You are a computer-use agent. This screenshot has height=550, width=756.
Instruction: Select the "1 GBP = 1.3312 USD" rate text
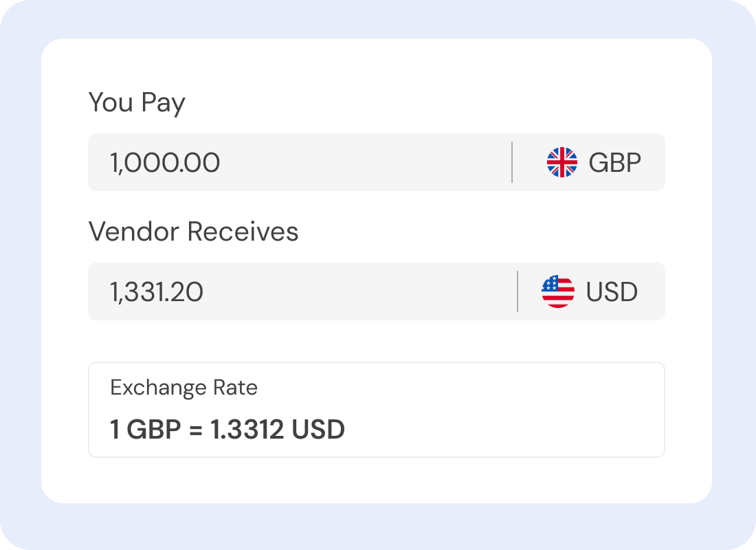click(x=227, y=430)
